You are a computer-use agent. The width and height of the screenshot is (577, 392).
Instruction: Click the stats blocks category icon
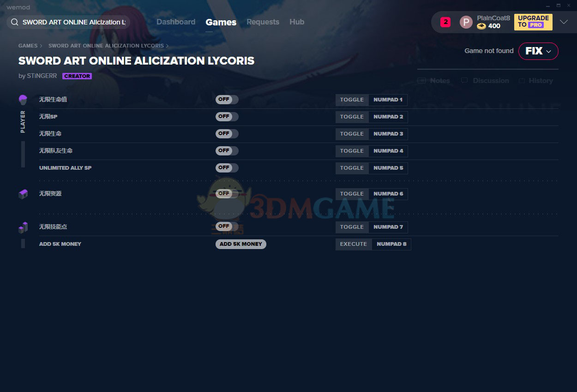(23, 227)
